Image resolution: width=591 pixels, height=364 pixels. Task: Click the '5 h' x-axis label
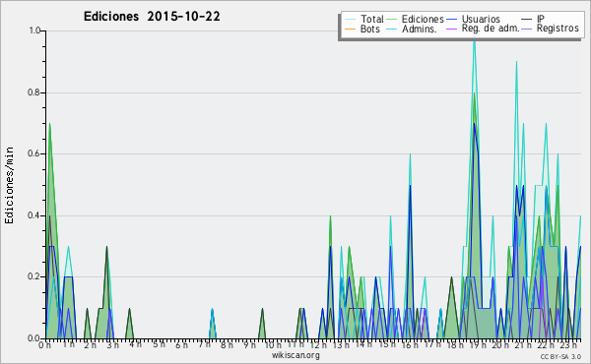(159, 344)
